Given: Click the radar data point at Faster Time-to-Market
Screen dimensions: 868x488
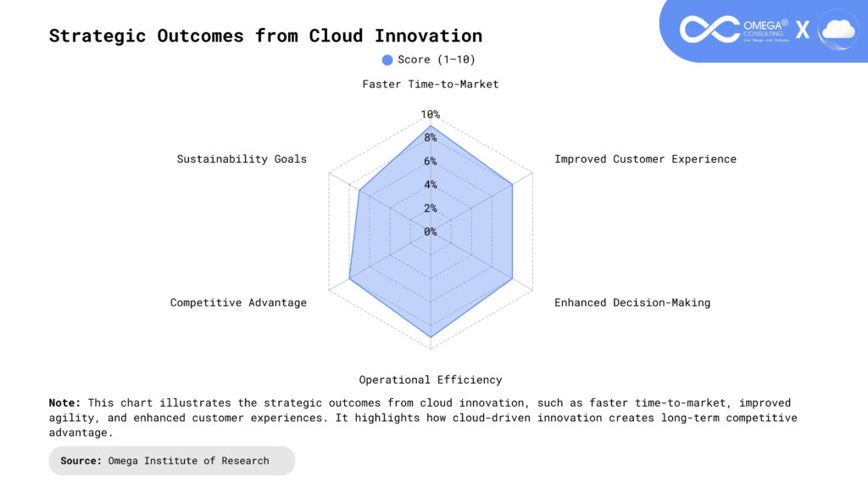Looking at the screenshot, I should point(431,125).
